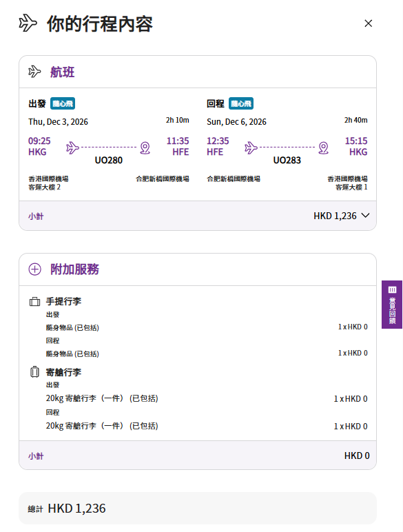This screenshot has width=403, height=532.
Task: Click the 2h 10m duration text
Action: coord(178,120)
